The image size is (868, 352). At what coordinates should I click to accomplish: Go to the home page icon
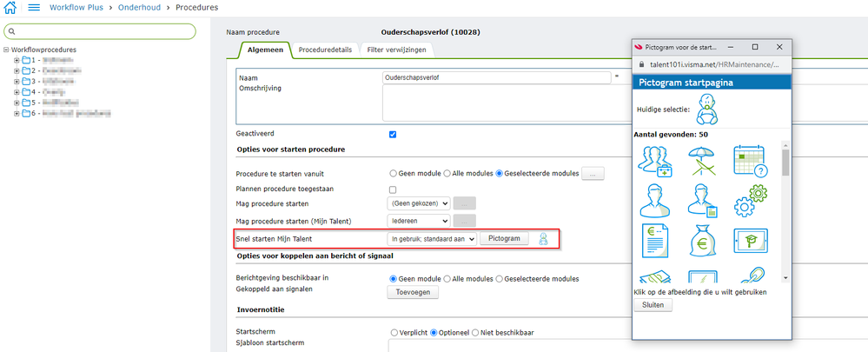click(x=11, y=8)
